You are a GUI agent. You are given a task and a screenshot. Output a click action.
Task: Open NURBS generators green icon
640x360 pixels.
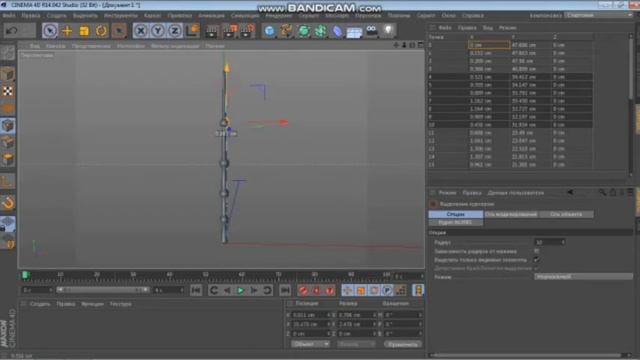[304, 31]
